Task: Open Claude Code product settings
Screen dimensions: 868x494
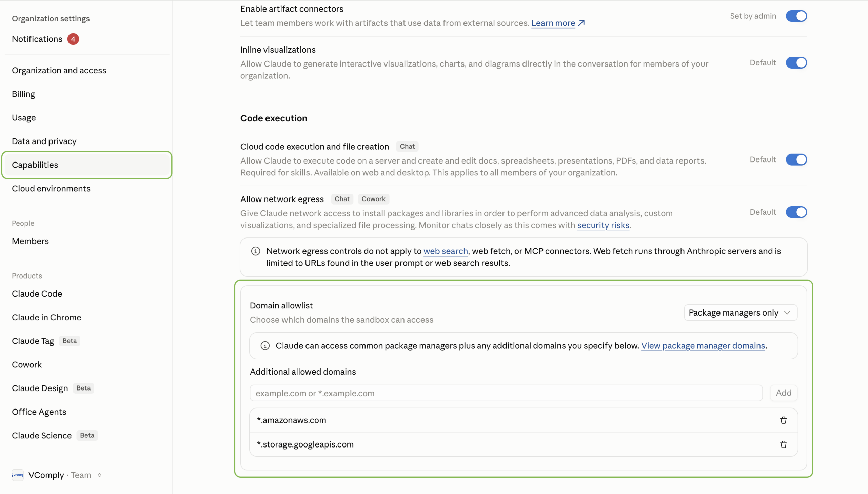Action: pos(87,293)
